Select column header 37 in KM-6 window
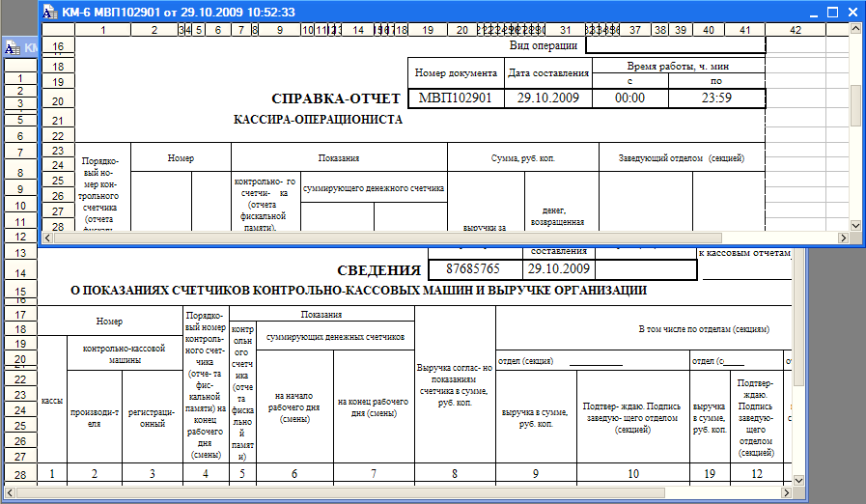 click(x=635, y=30)
